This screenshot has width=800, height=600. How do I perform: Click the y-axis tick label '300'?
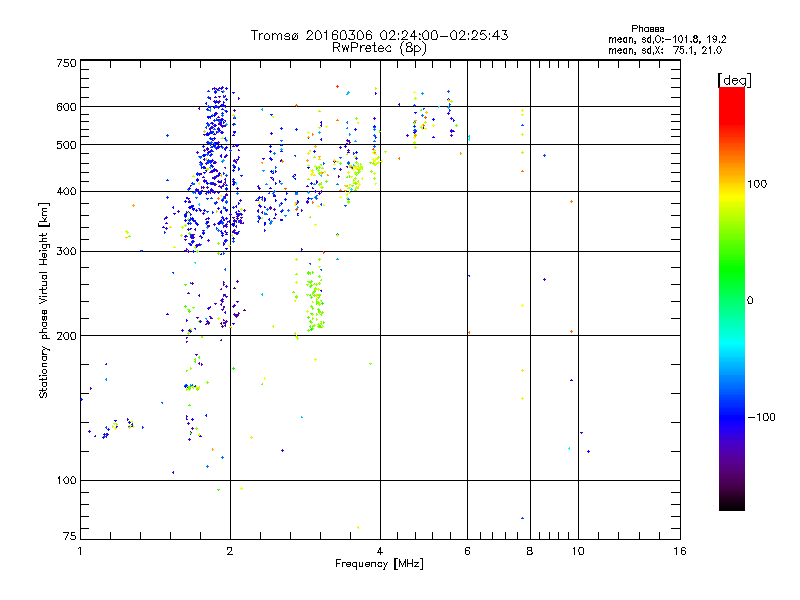(66, 252)
